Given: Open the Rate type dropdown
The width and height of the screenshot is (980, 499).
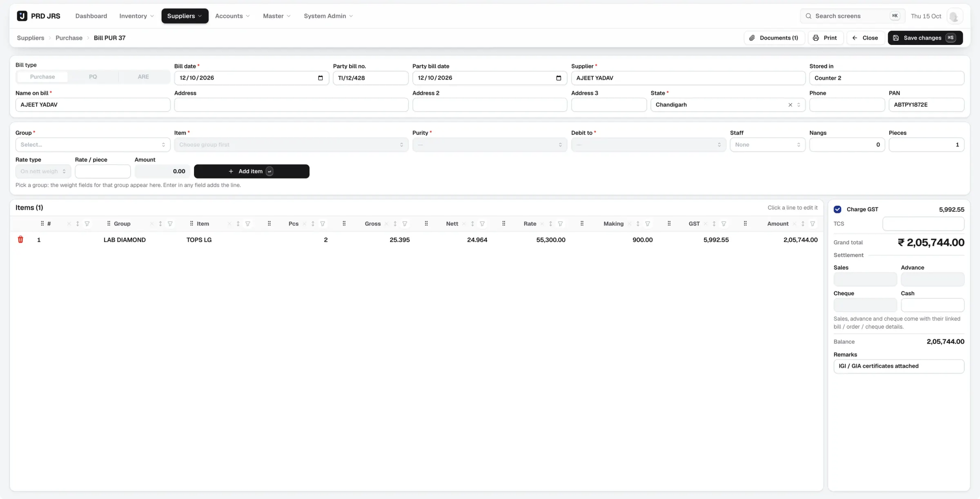Looking at the screenshot, I should pyautogui.click(x=43, y=171).
